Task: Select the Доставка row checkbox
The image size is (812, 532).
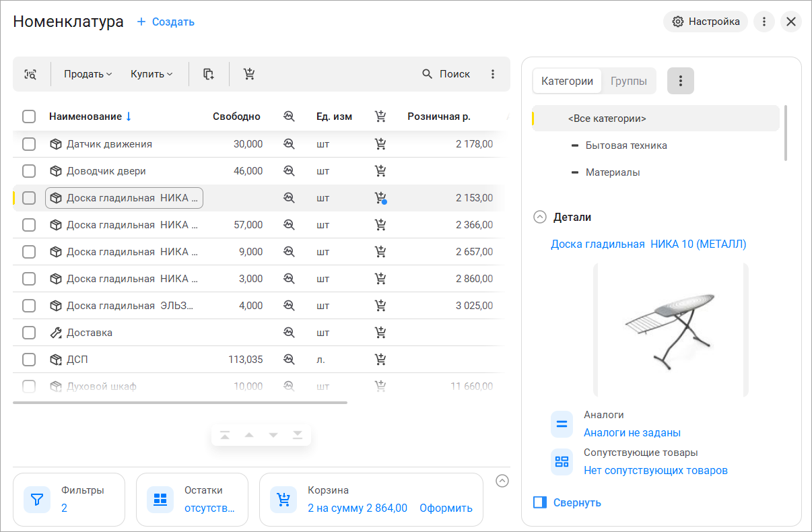Action: pos(29,333)
